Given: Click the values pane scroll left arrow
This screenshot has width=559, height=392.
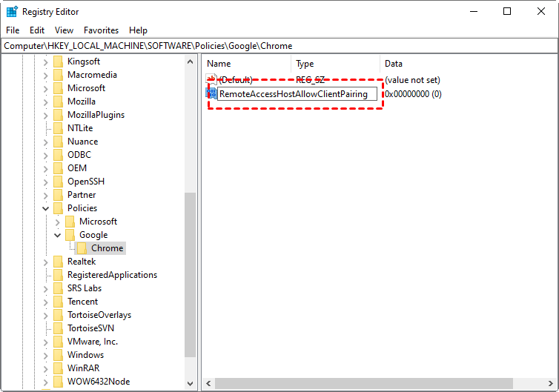Looking at the screenshot, I should (x=208, y=383).
